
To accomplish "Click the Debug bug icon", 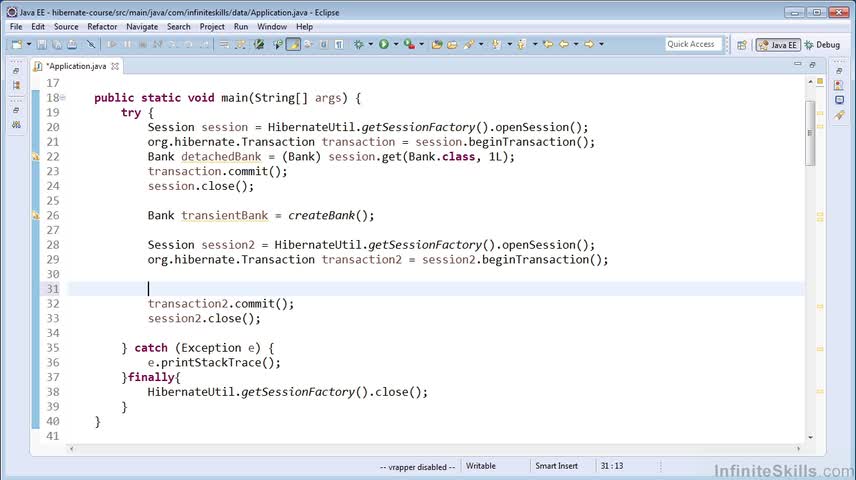I will coord(359,44).
